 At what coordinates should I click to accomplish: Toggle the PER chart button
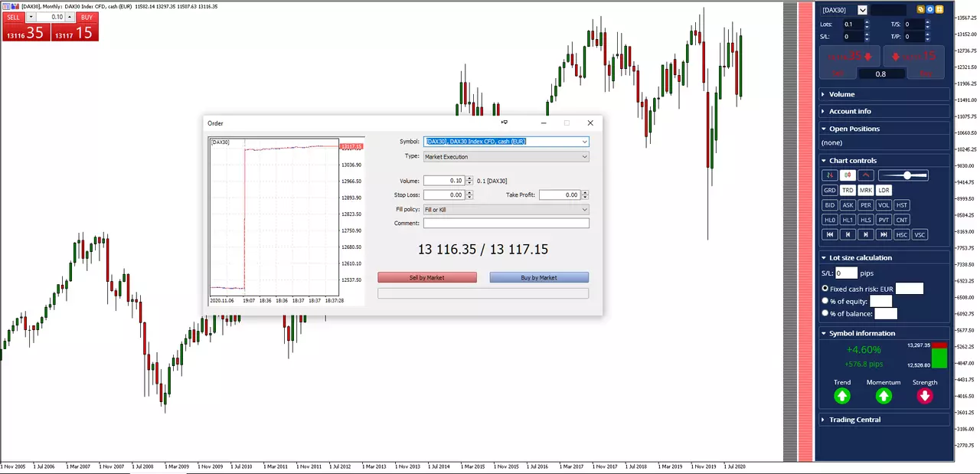[866, 205]
